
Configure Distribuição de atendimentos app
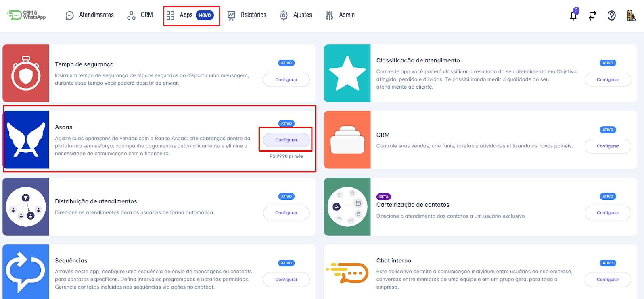coord(286,213)
